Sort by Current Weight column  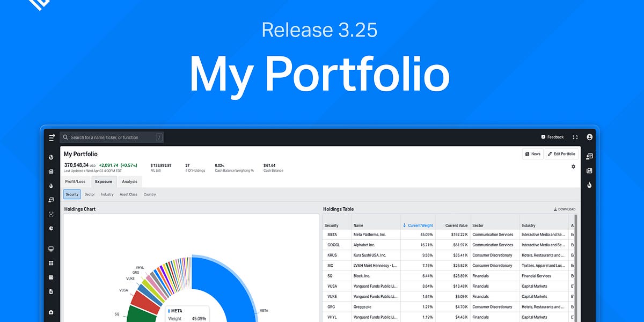point(418,225)
